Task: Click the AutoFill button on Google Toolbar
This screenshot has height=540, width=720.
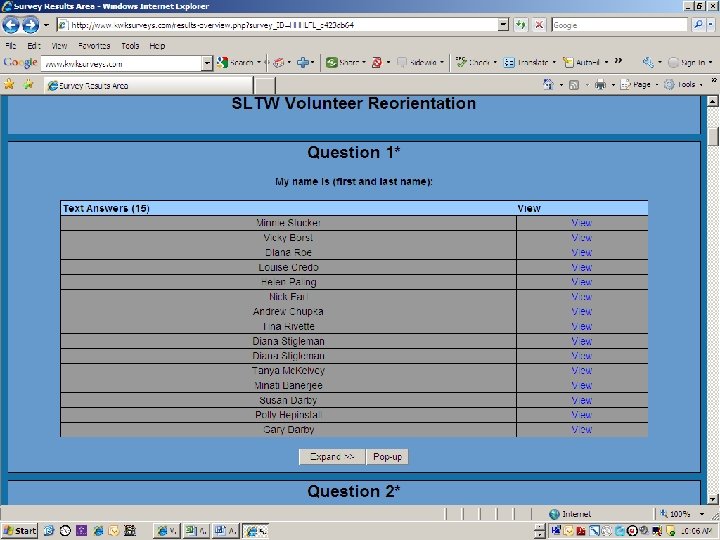Action: 582,62
